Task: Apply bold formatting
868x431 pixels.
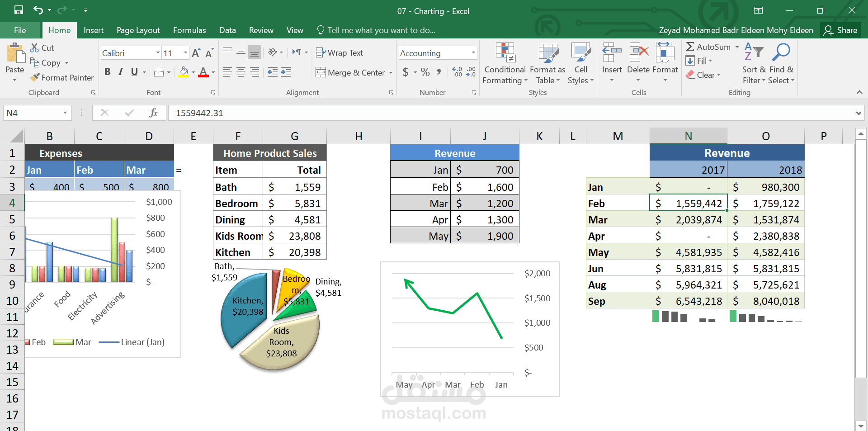Action: (107, 71)
